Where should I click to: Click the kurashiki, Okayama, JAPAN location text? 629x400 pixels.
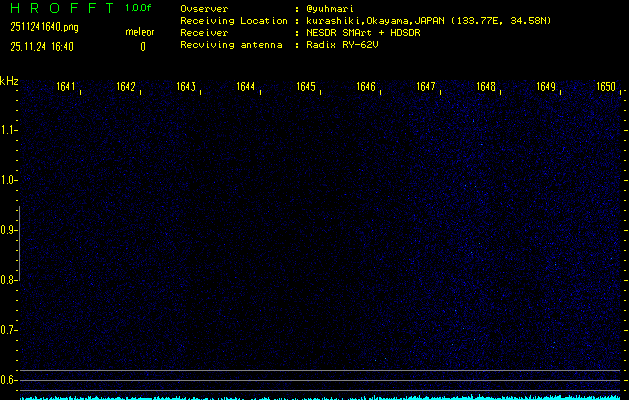click(428, 21)
